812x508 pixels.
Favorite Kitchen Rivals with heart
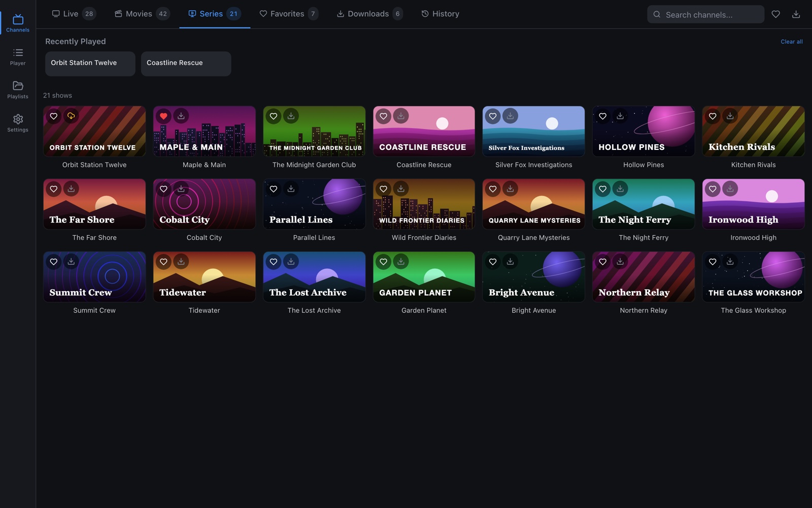click(713, 116)
